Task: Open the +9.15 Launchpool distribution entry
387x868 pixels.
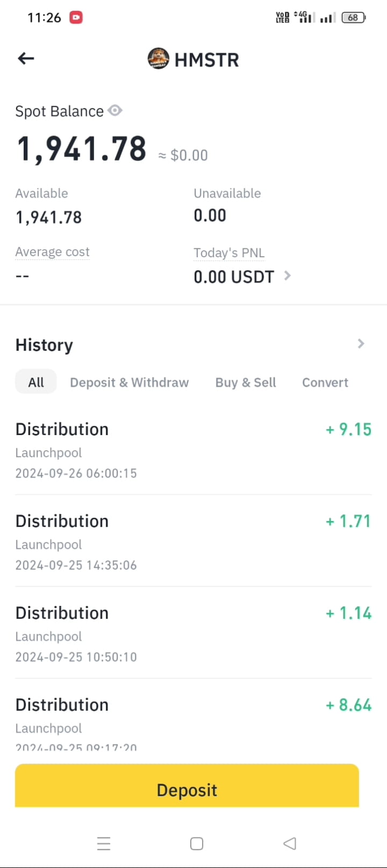Action: (x=193, y=450)
